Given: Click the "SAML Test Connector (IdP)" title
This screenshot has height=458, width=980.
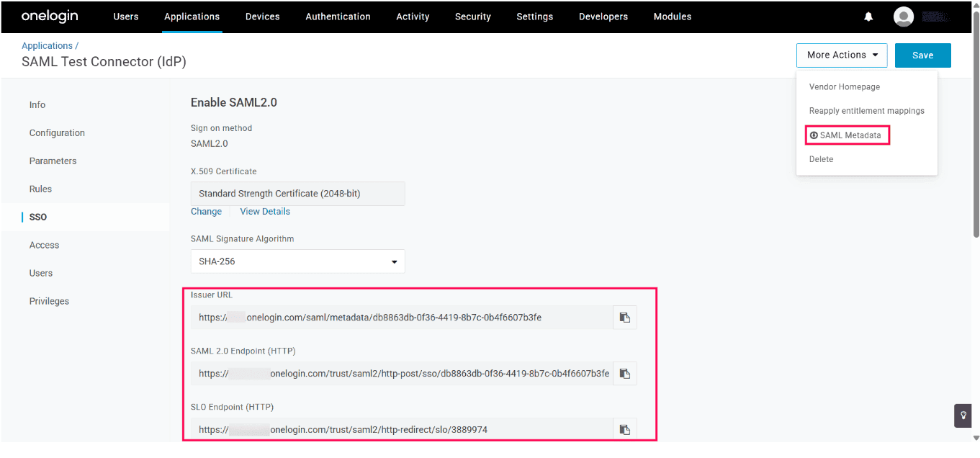Looking at the screenshot, I should 104,63.
